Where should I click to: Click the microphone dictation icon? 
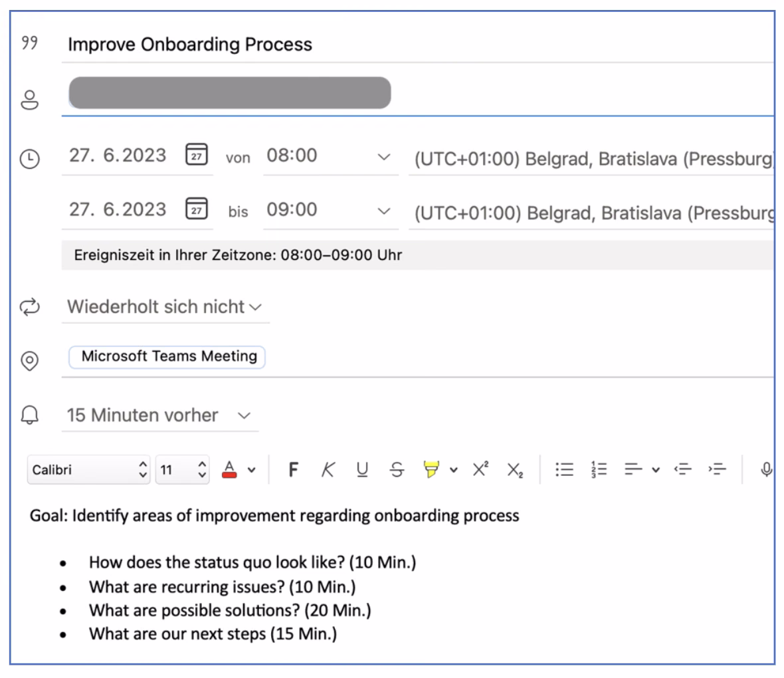point(766,469)
